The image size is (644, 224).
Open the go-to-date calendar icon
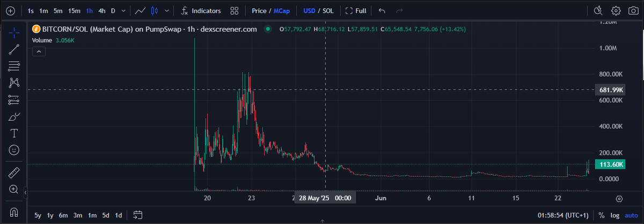pos(138,215)
